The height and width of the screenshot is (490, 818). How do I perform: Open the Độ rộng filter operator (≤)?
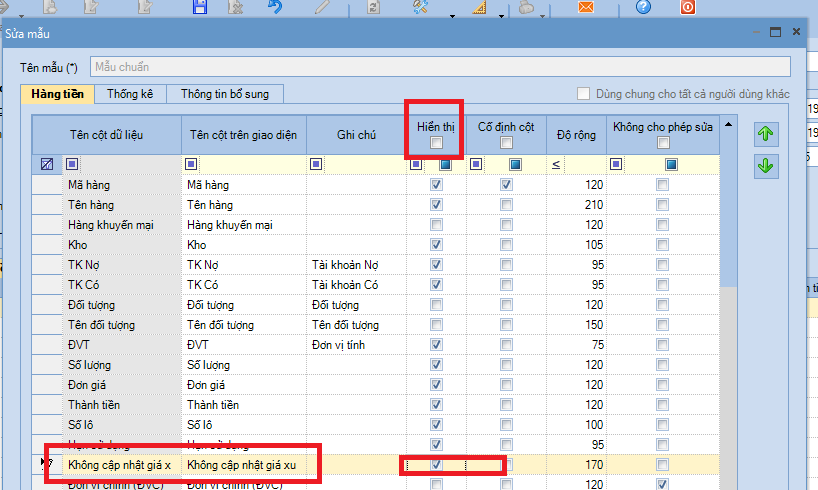[x=556, y=164]
